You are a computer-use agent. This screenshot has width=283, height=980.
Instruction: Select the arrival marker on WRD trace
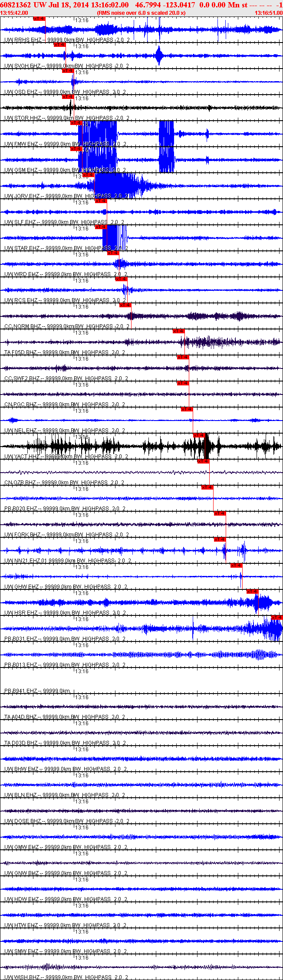tap(113, 253)
